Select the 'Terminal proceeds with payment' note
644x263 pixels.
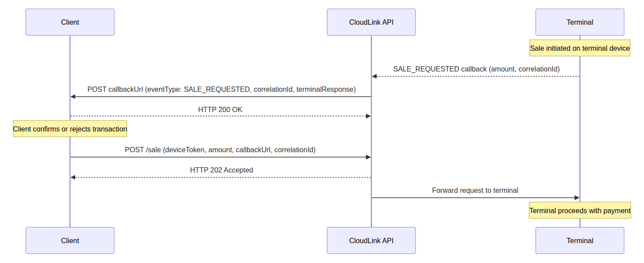coord(580,210)
